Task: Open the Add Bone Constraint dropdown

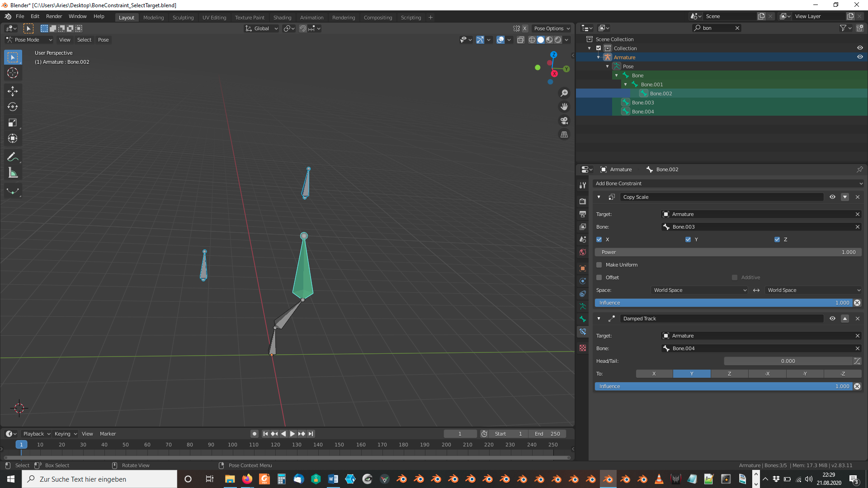Action: [728, 183]
